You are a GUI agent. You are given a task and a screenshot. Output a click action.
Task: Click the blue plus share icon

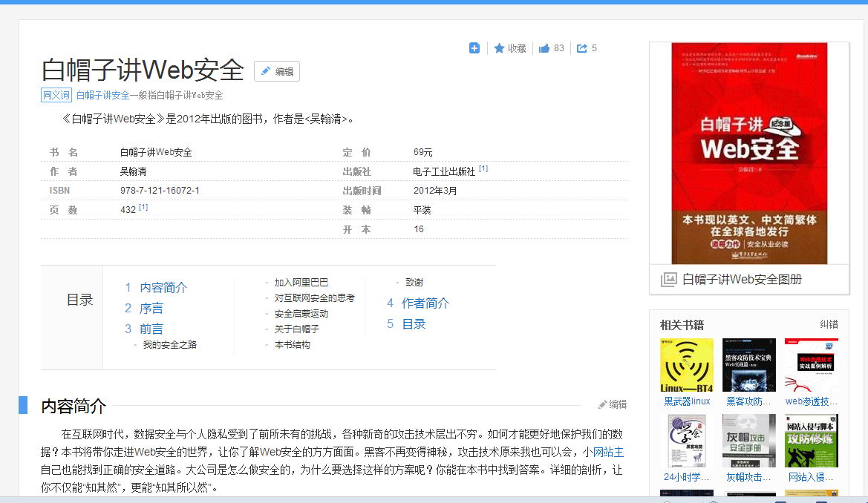(x=474, y=47)
